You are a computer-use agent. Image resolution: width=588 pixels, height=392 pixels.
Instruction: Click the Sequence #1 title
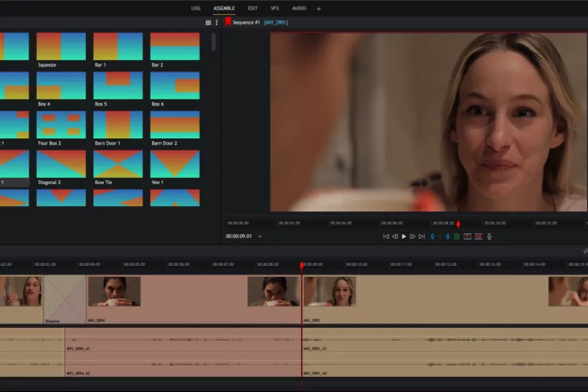246,22
